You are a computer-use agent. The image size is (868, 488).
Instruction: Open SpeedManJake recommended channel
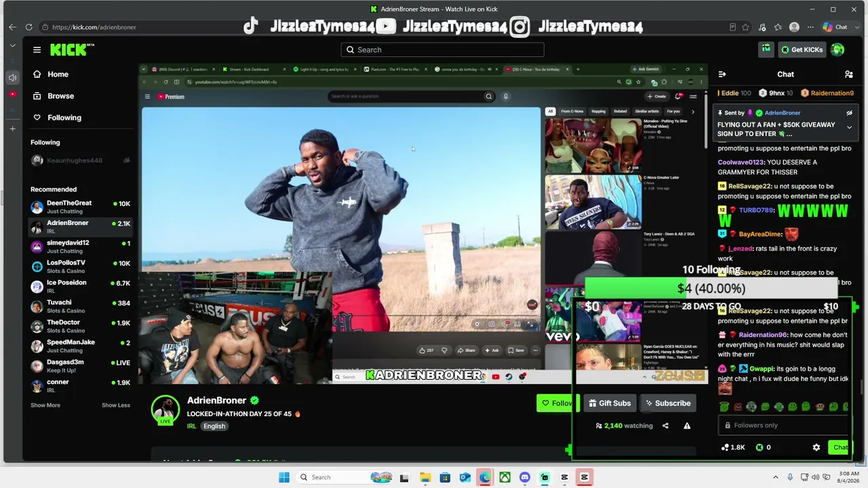(x=80, y=346)
